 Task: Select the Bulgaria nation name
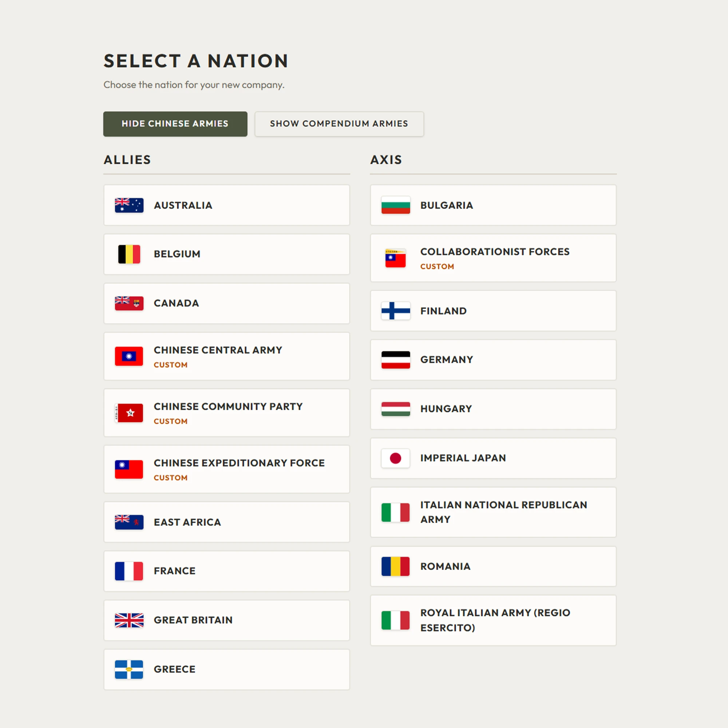coord(447,205)
